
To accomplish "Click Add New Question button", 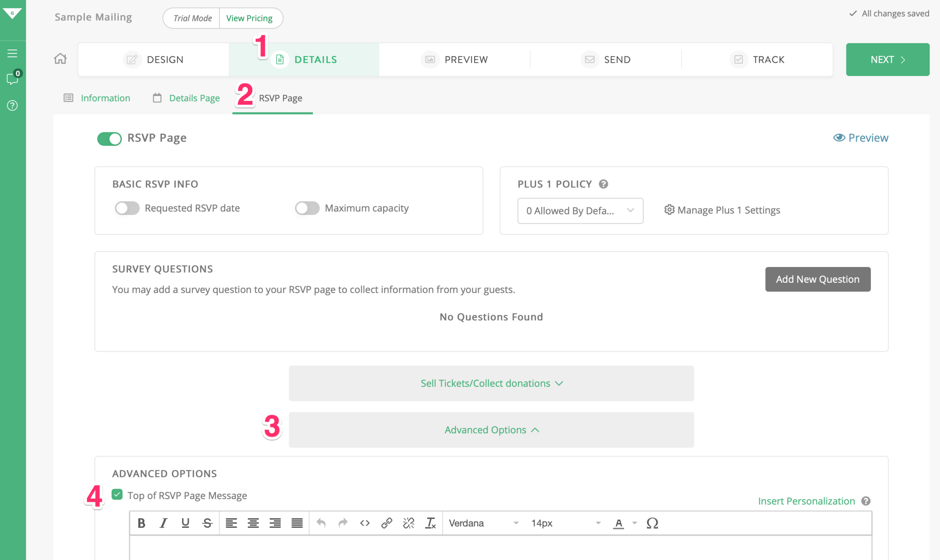I will 818,279.
